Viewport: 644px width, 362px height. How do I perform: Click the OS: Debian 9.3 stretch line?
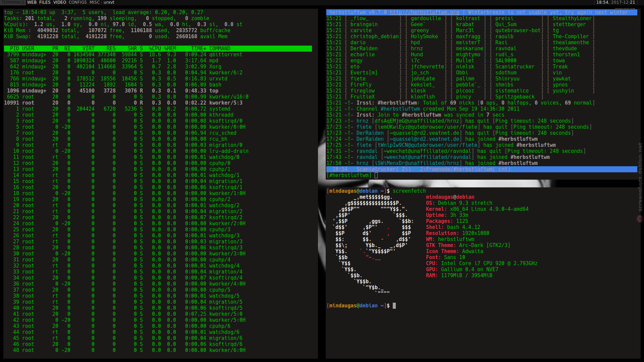(x=459, y=203)
